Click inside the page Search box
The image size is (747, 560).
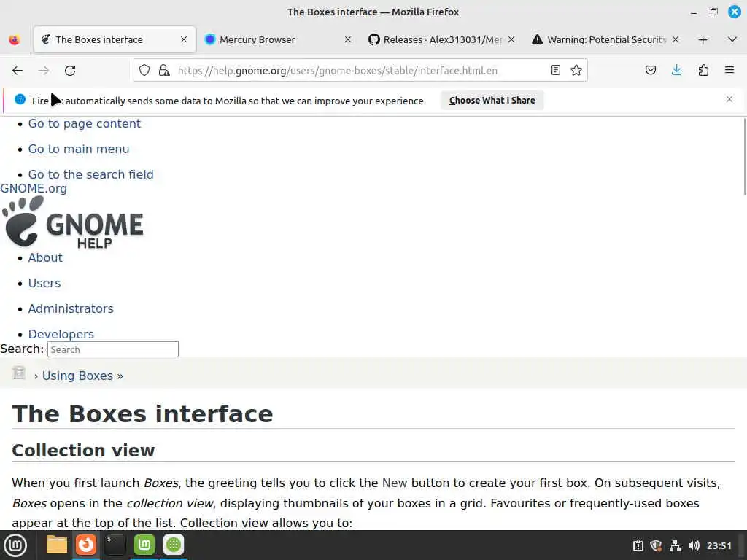pyautogui.click(x=113, y=349)
